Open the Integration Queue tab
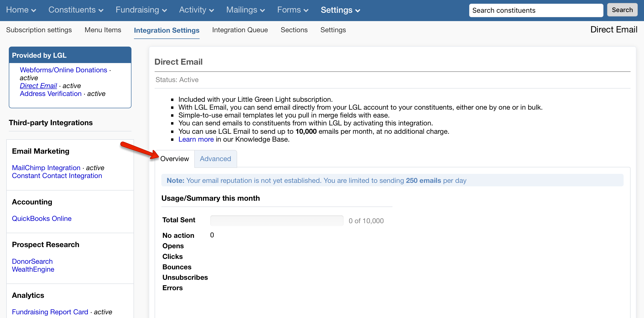This screenshot has height=318, width=644. pyautogui.click(x=240, y=30)
